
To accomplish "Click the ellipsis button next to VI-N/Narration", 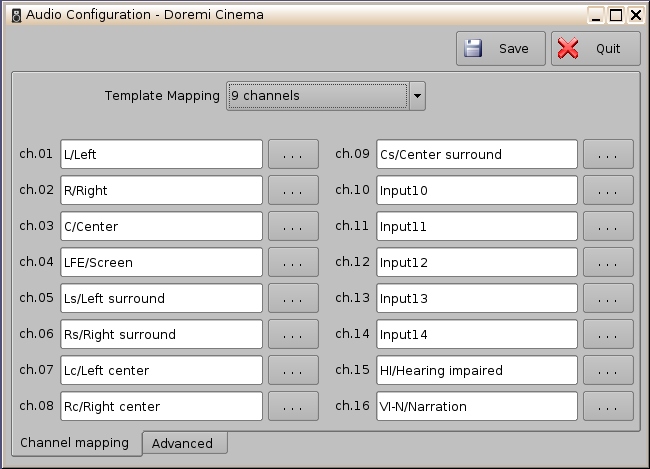I will [608, 407].
